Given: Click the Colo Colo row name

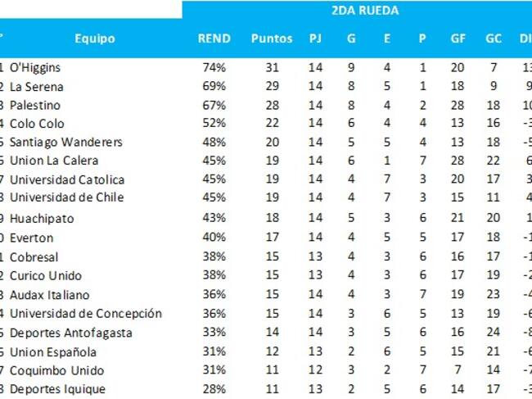Looking at the screenshot, I should pyautogui.click(x=37, y=124).
